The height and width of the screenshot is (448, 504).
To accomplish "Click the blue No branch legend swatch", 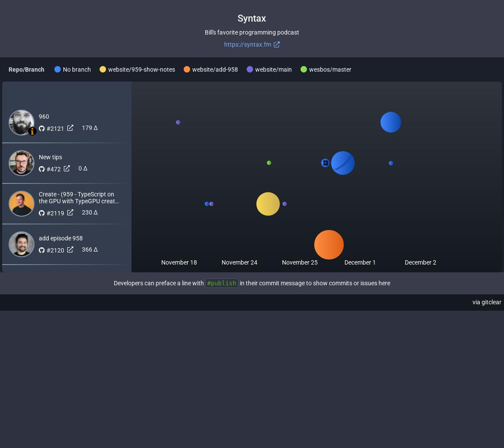I will coord(57,69).
